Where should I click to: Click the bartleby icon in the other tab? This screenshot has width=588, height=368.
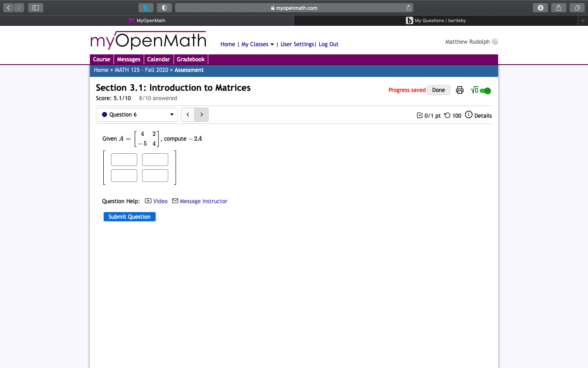point(409,20)
